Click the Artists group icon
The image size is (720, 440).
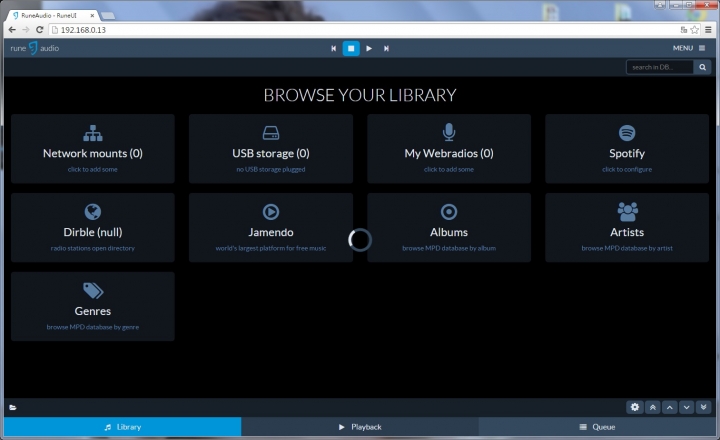click(627, 212)
